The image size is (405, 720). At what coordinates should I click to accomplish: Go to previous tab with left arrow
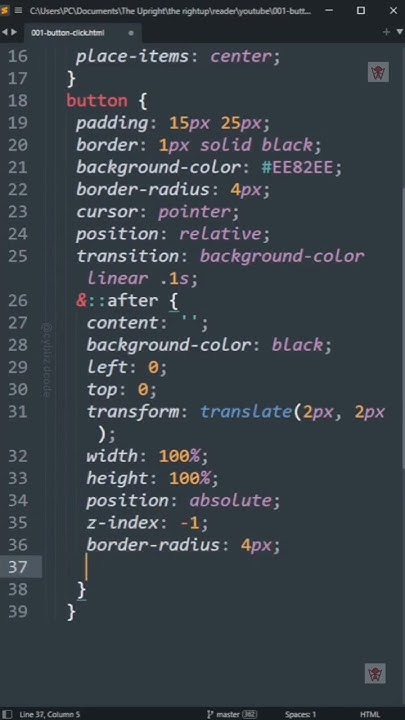click(x=5, y=32)
